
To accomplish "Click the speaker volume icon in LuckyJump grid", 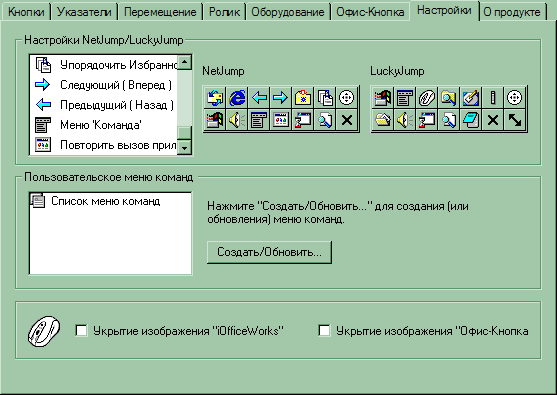I will [x=405, y=120].
